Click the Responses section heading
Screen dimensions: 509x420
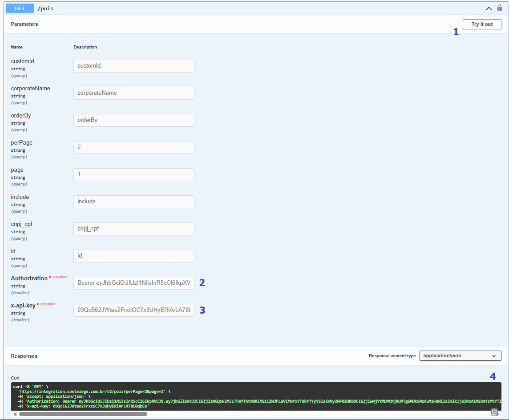point(24,356)
